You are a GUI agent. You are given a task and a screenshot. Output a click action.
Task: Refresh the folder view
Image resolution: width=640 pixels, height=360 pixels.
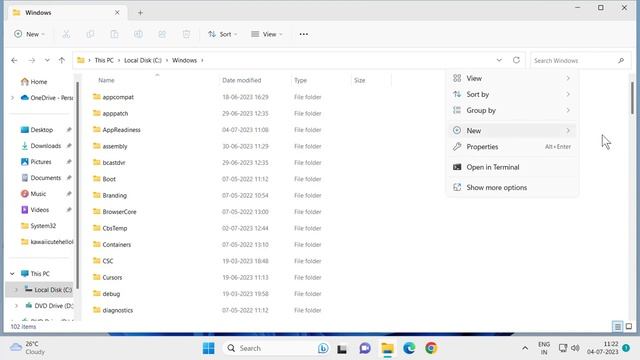pos(516,60)
